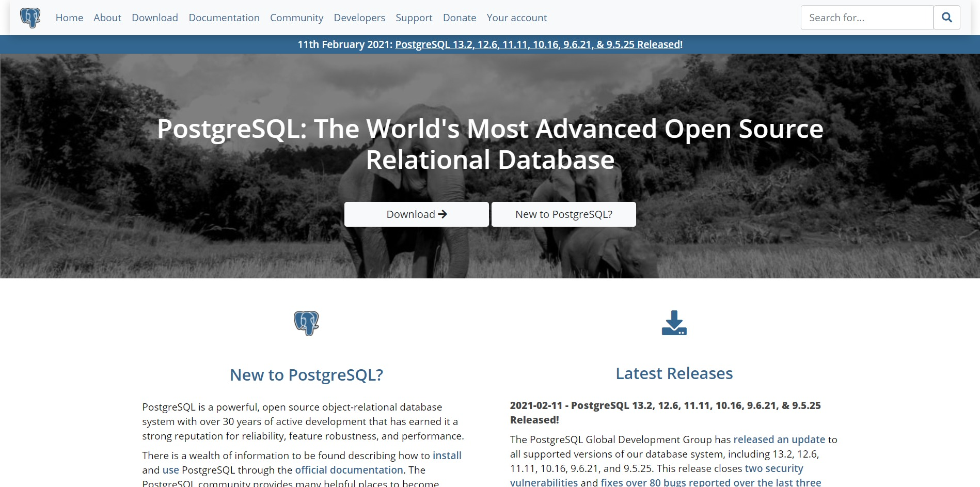The image size is (980, 487).
Task: Follow the use link in the intro paragraph
Action: 171,470
